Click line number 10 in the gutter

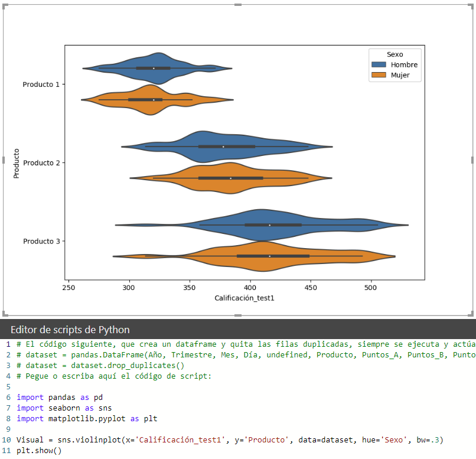pos(6,440)
